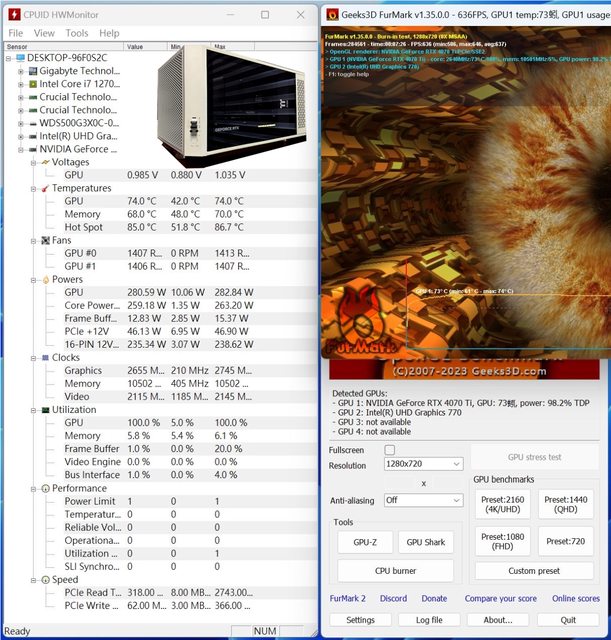Select the Hot Spot temperature row
This screenshot has height=640, width=611.
pyautogui.click(x=83, y=227)
